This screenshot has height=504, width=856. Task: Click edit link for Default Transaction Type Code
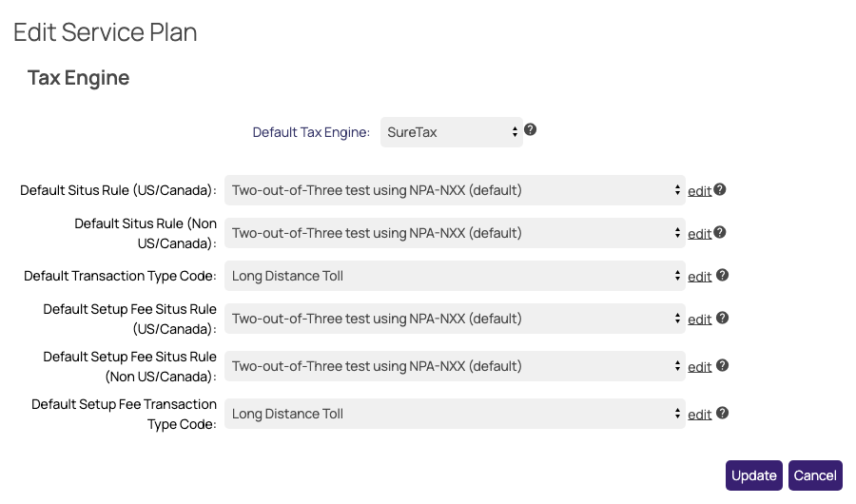click(x=699, y=277)
